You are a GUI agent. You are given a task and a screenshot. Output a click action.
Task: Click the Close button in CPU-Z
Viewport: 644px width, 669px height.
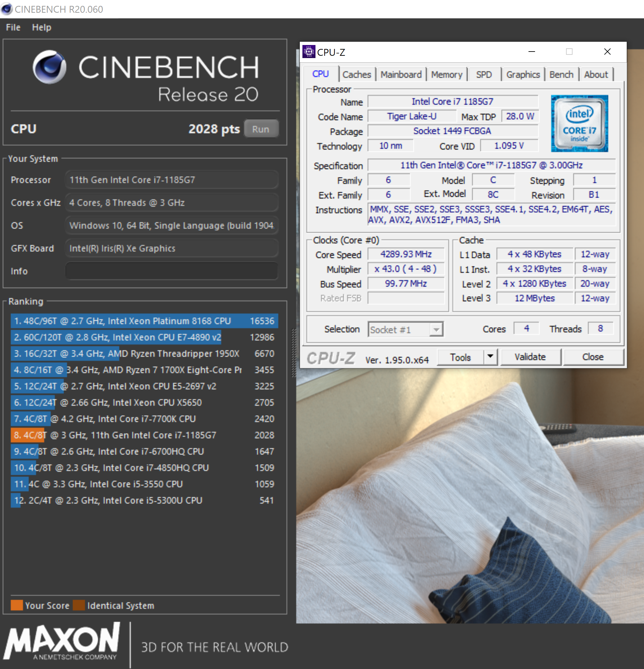tap(593, 357)
